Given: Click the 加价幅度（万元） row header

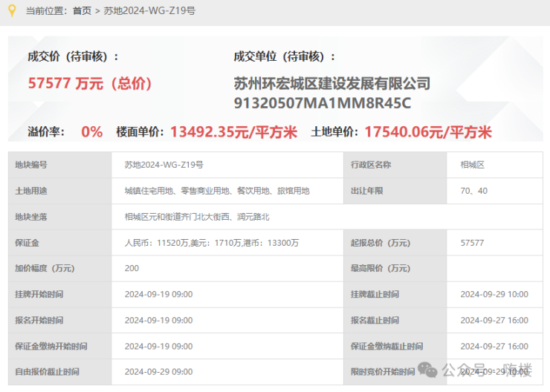Looking at the screenshot, I should (x=60, y=268).
